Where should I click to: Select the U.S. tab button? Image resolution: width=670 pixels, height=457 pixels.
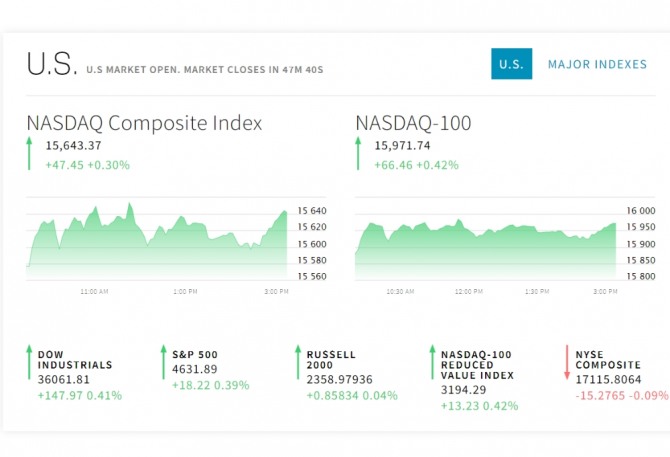pyautogui.click(x=511, y=64)
